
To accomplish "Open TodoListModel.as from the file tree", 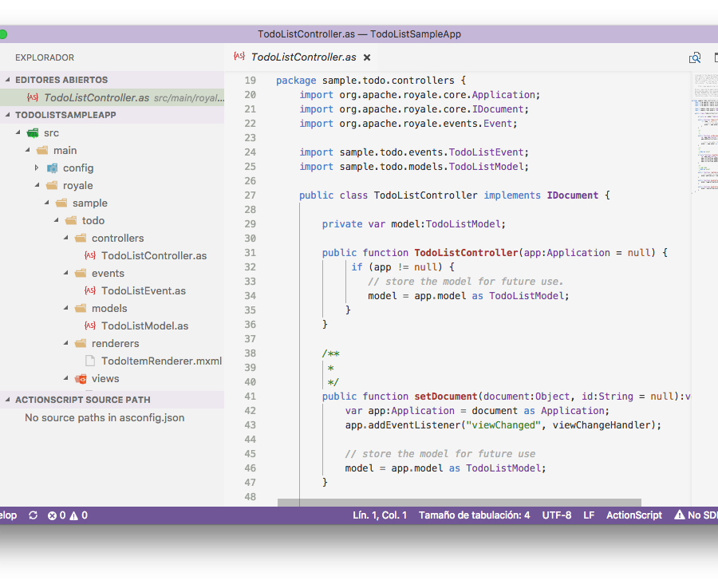I will coord(144,326).
